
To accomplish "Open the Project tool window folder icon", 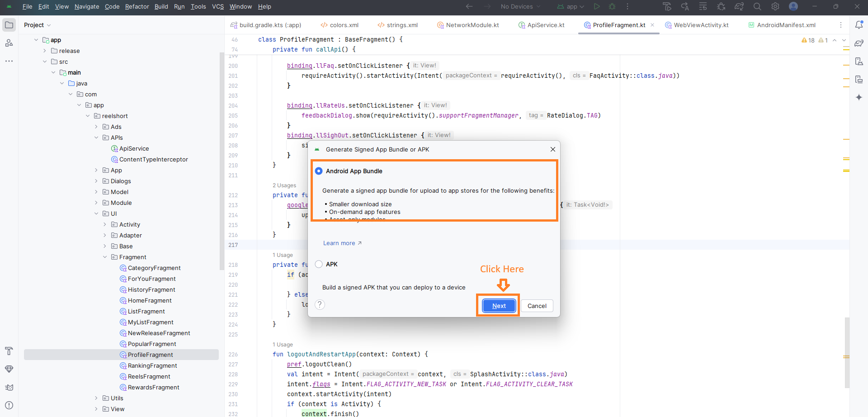I will (9, 25).
